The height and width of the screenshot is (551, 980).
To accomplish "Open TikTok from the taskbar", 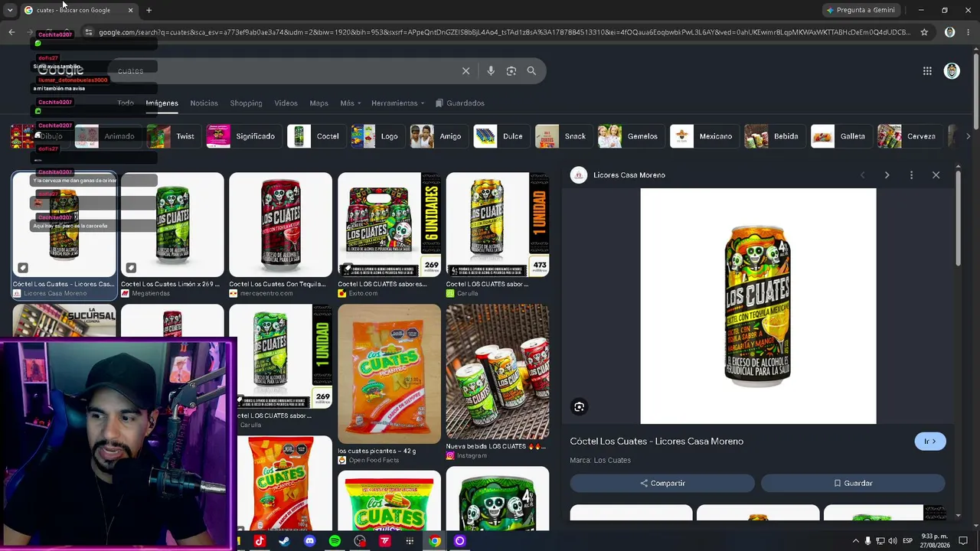I will click(259, 541).
